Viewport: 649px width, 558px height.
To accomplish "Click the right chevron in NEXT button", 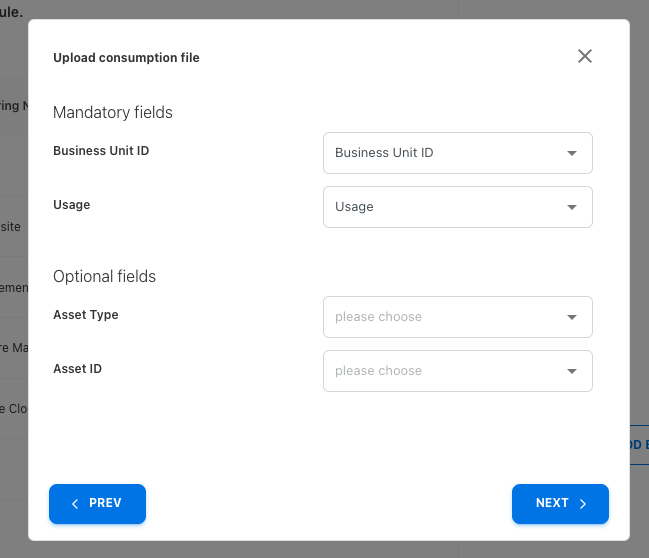I will coord(583,504).
